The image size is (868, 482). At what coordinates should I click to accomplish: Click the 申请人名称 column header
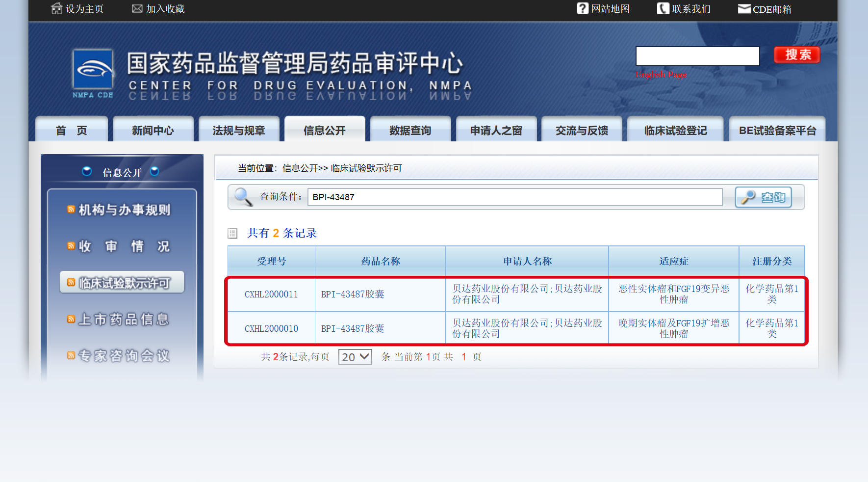(x=527, y=261)
